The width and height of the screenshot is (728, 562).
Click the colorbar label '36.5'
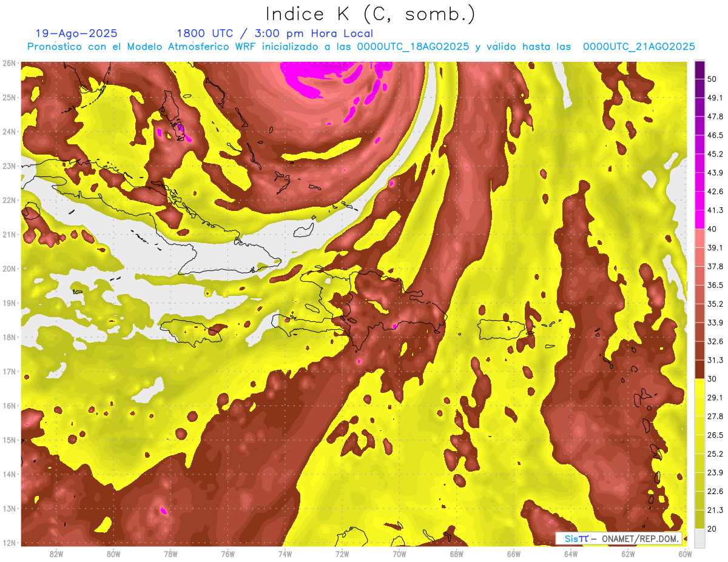[x=716, y=285]
